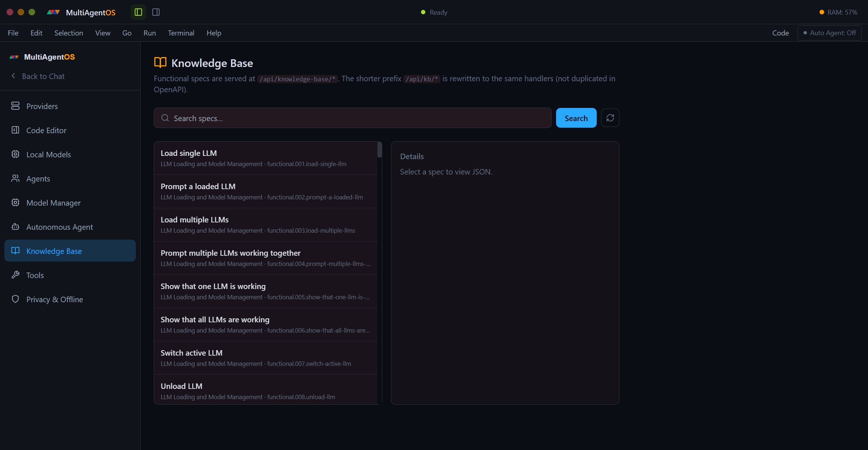Open the Help menu
The width and height of the screenshot is (868, 450).
pyautogui.click(x=214, y=33)
